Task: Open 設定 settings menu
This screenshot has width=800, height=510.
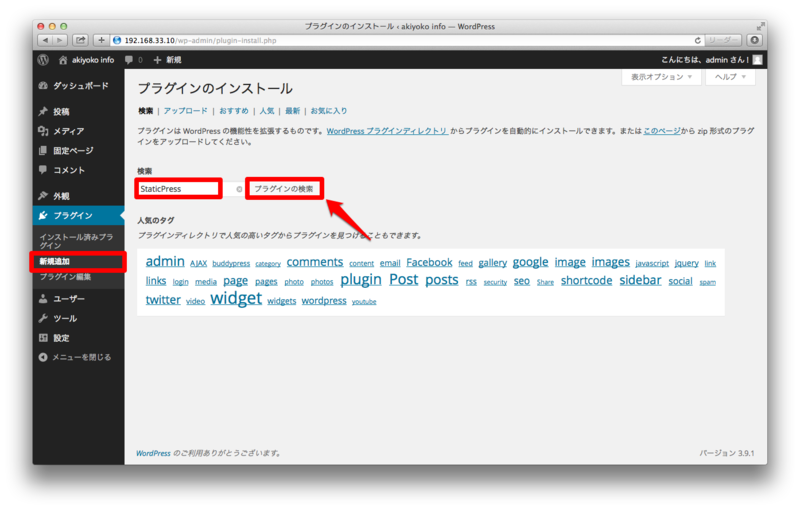Action: (79, 338)
